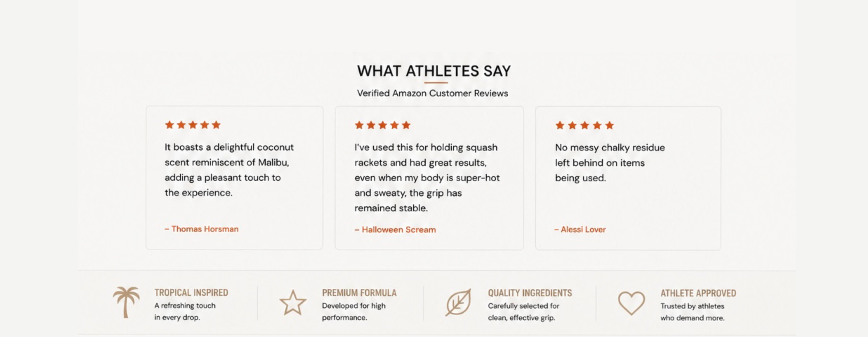Click the Premium Formula feature title
The width and height of the screenshot is (868, 337).
tap(360, 293)
